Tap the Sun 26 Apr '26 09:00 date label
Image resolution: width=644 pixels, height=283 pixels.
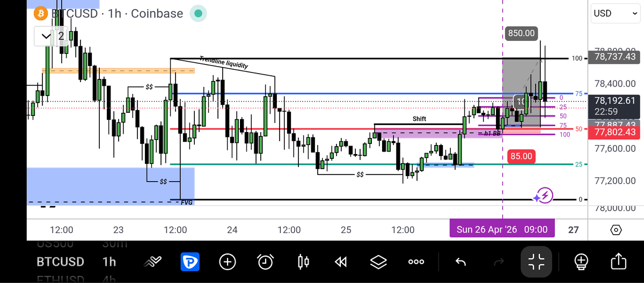pyautogui.click(x=502, y=229)
